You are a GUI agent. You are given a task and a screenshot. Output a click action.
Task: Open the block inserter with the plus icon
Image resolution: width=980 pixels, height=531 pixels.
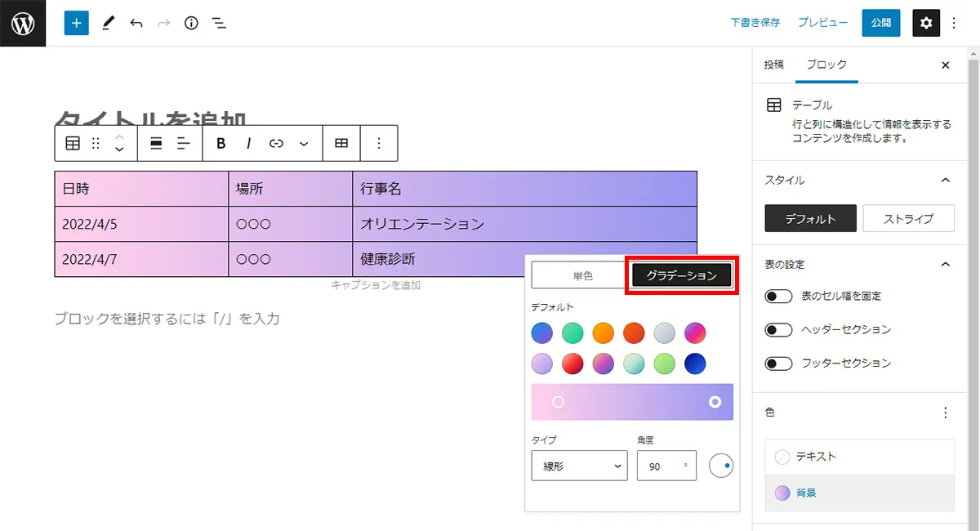(76, 23)
